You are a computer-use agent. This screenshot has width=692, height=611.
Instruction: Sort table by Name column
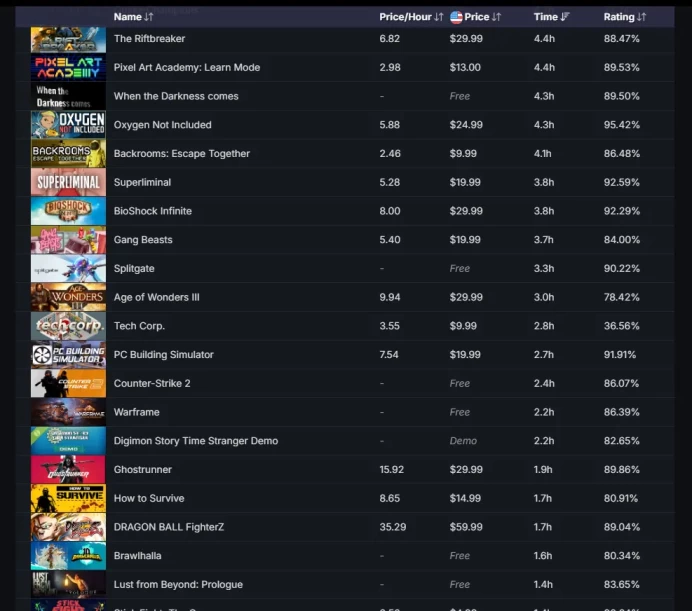[133, 17]
